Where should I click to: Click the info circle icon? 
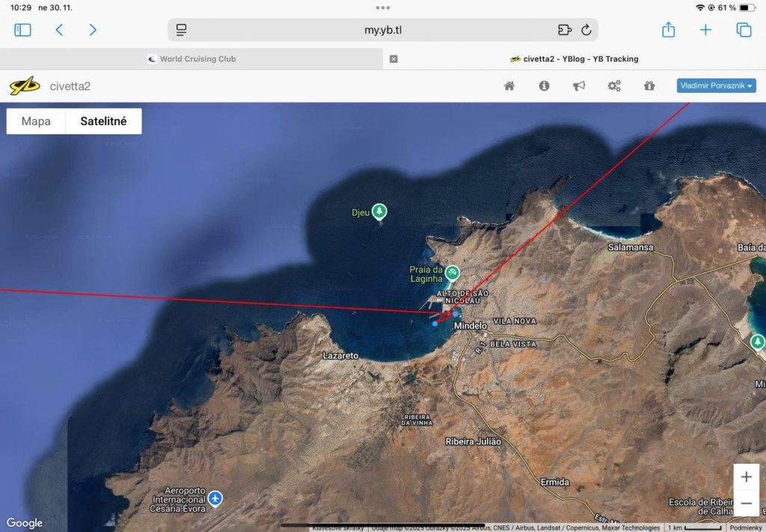pos(544,86)
